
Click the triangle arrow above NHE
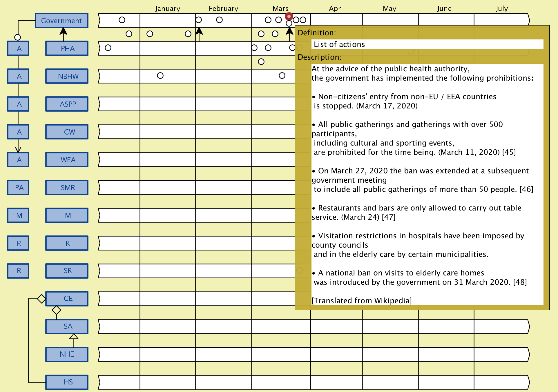click(x=74, y=337)
